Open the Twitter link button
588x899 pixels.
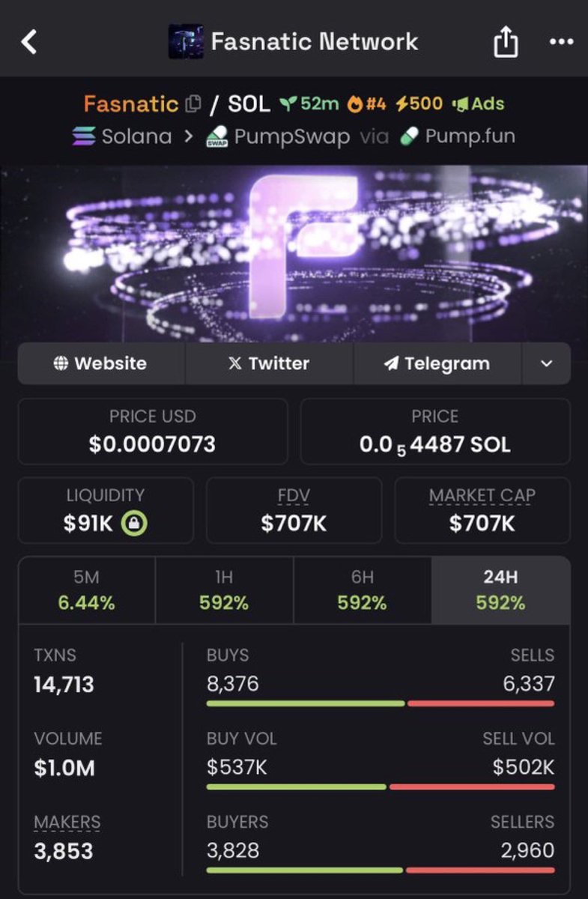coord(269,363)
